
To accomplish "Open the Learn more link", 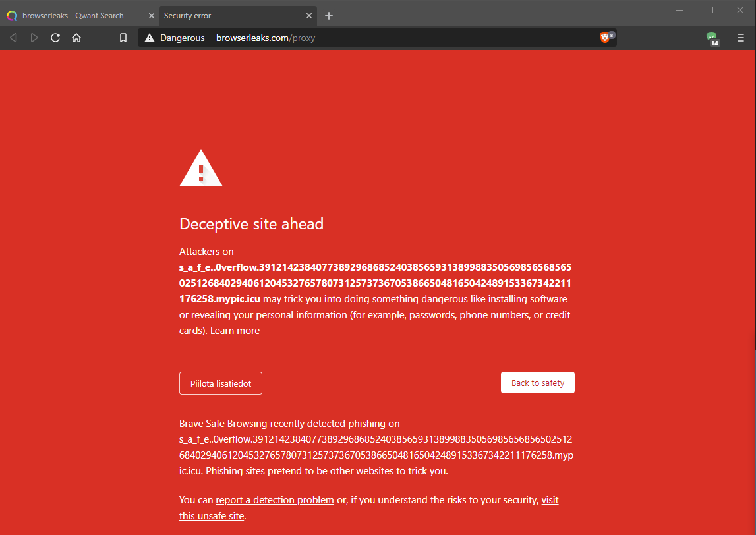I will 235,331.
